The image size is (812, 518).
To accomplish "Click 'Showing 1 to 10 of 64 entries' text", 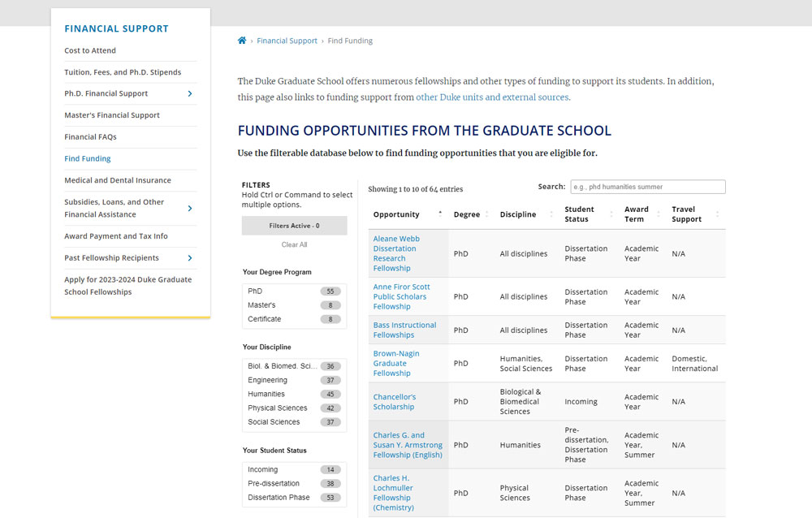I will (x=415, y=189).
